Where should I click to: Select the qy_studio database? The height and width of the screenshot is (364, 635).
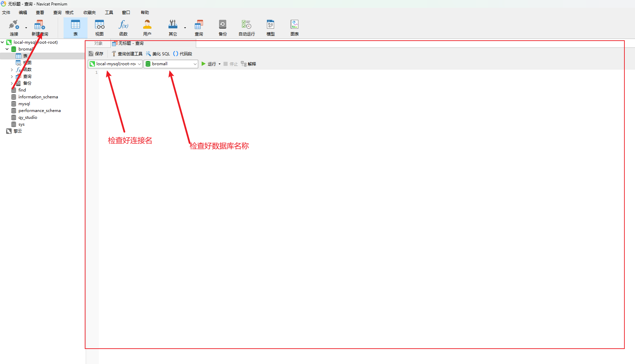28,117
